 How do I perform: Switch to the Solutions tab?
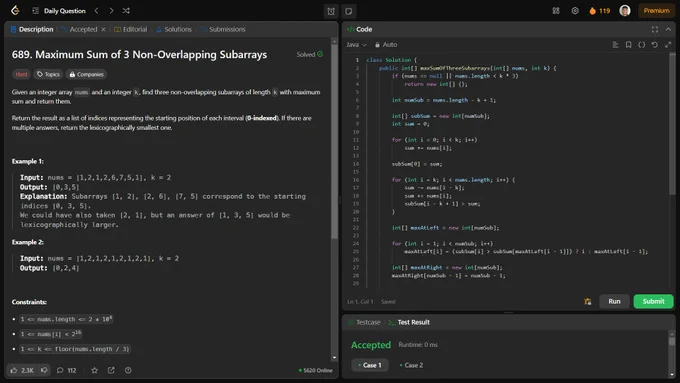click(173, 29)
